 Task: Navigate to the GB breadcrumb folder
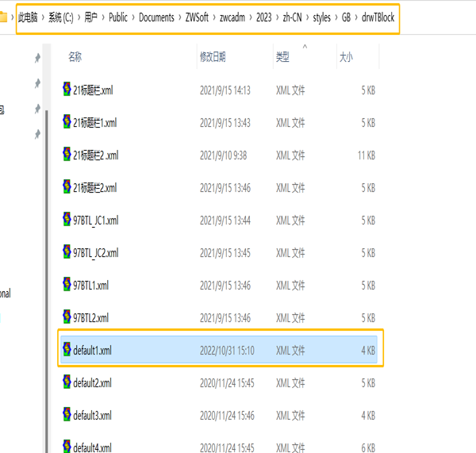346,17
